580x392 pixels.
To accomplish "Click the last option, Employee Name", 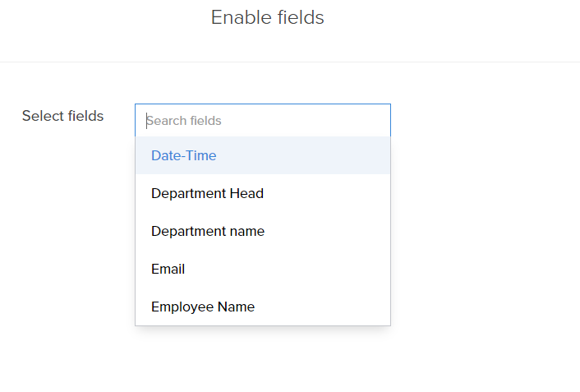I will point(203,307).
